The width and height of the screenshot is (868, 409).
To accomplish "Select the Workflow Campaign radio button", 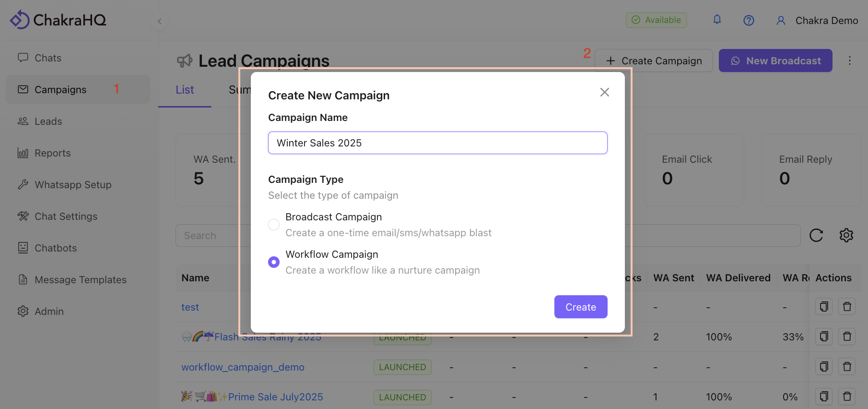I will coord(274,262).
